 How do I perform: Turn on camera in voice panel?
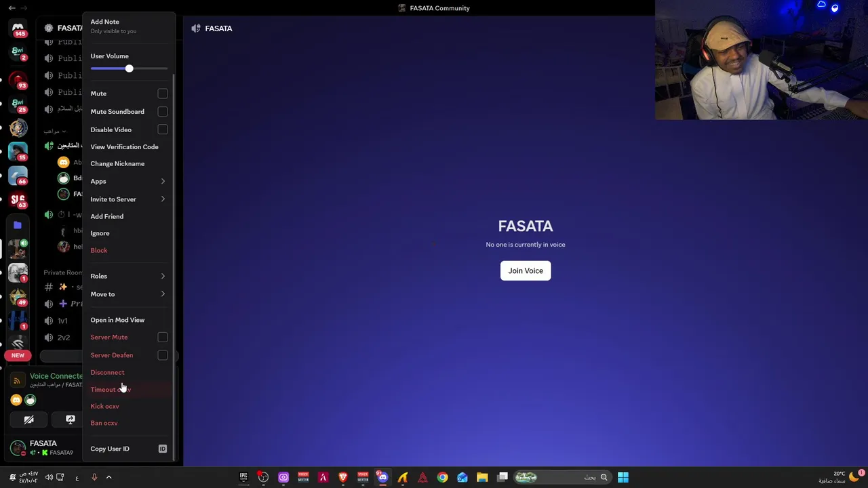click(28, 420)
